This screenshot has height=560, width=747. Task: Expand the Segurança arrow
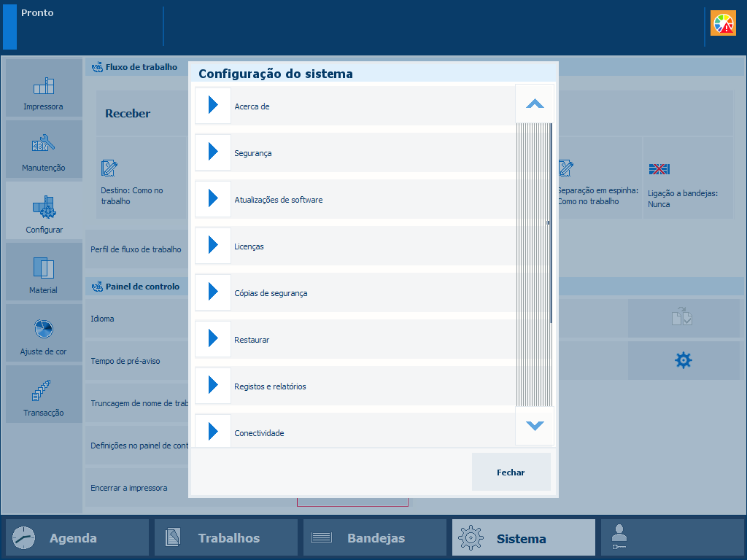tap(213, 152)
